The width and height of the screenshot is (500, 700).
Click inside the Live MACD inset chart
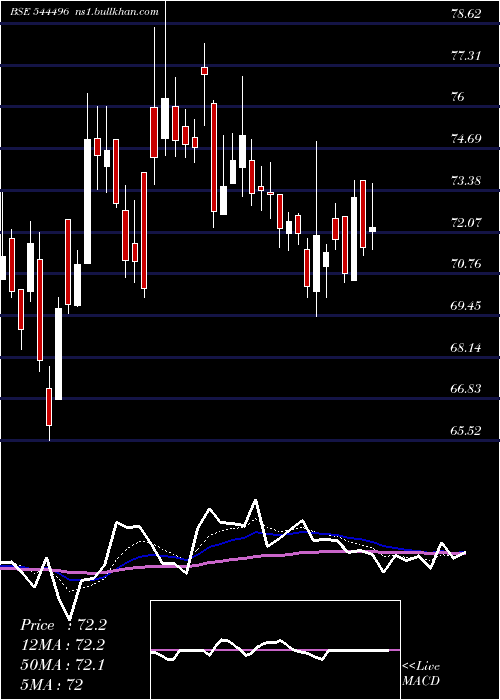[275, 650]
